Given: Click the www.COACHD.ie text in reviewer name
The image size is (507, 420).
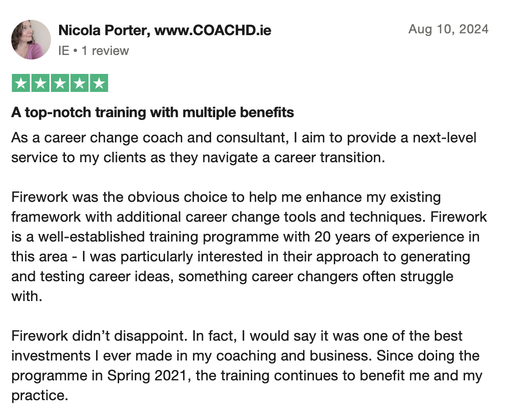Looking at the screenshot, I should pos(212,31).
